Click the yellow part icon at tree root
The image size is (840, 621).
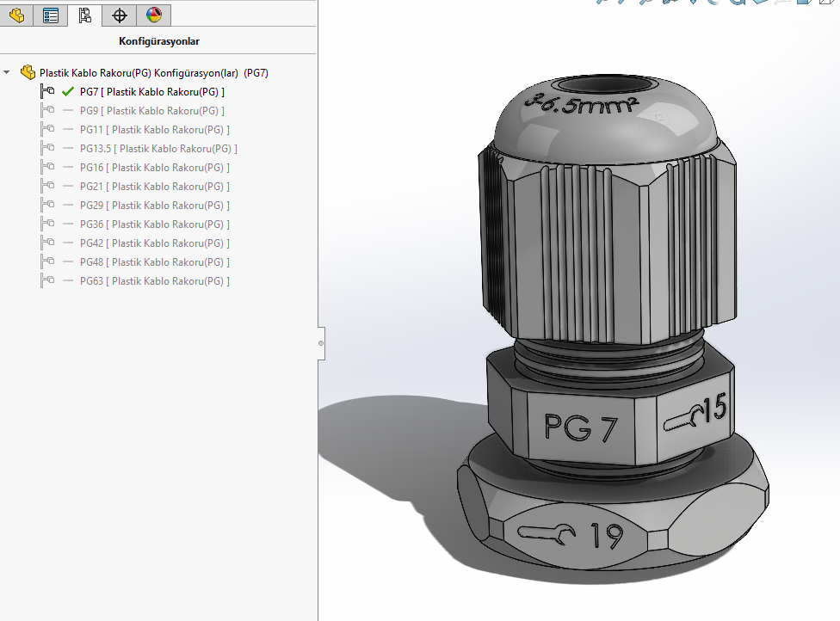28,72
